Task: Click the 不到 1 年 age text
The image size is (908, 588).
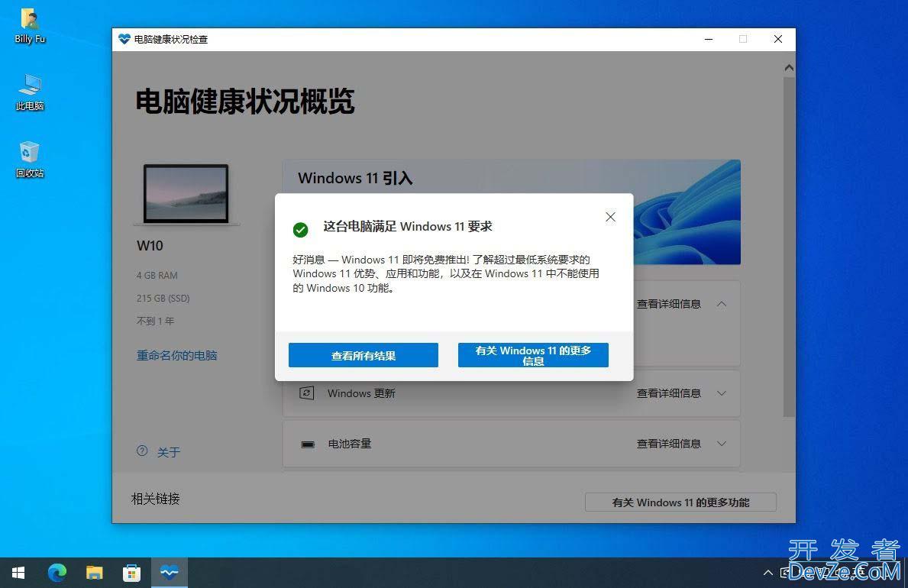Action: point(155,321)
